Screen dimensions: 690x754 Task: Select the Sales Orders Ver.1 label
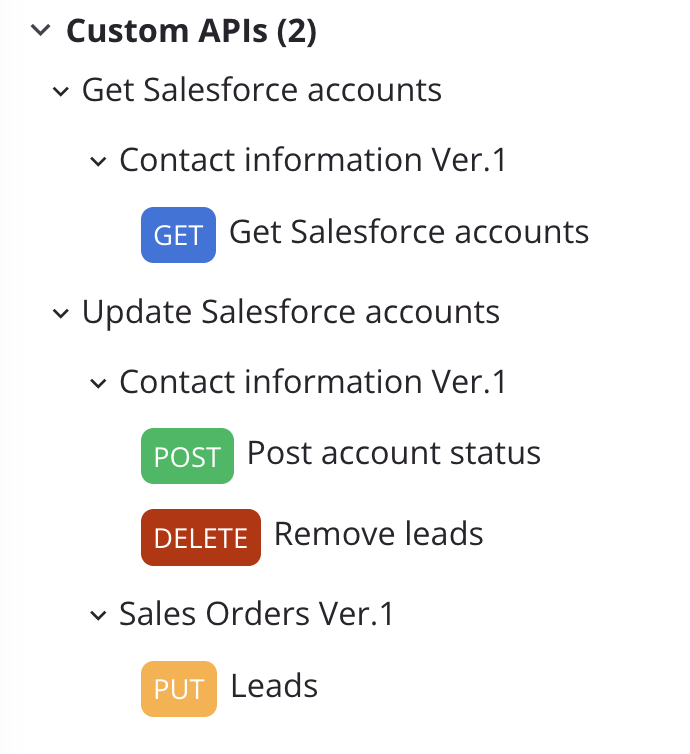click(256, 614)
